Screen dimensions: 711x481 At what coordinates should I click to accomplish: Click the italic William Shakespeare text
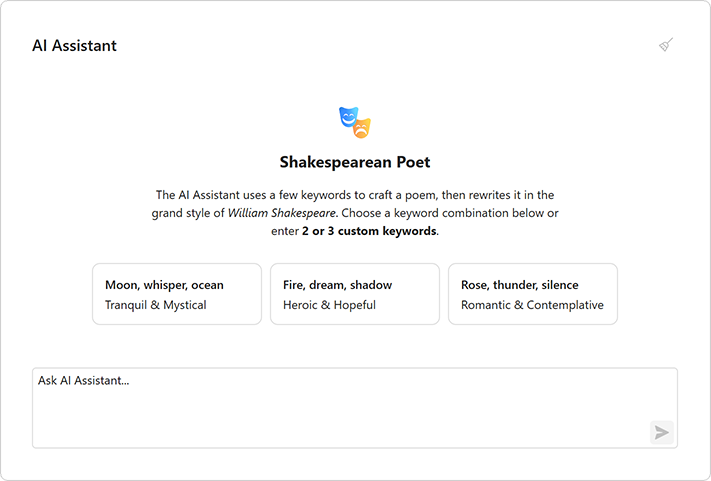[282, 213]
